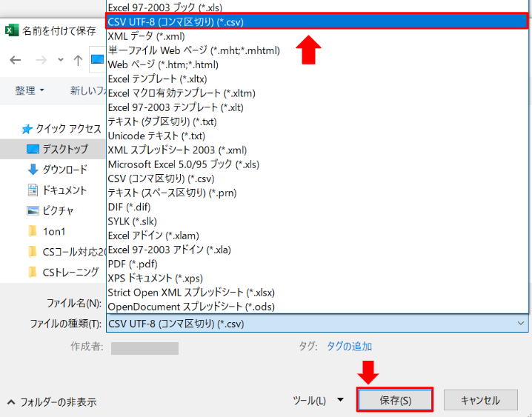Choose Microsoft Excel 5.0/95 ブック format
The height and width of the screenshot is (417, 532).
[317, 164]
